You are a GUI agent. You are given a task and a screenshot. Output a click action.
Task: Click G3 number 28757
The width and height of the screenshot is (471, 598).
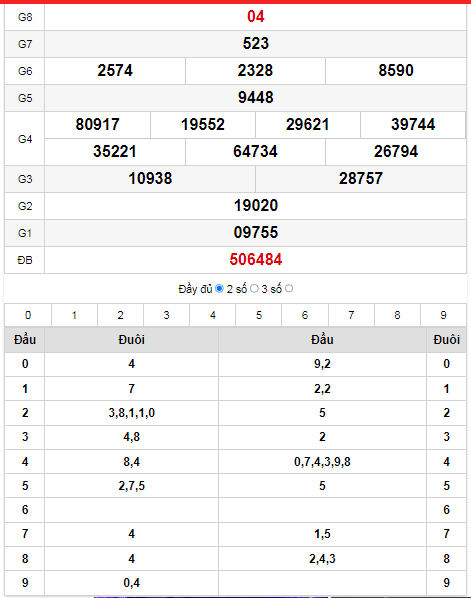tap(361, 179)
